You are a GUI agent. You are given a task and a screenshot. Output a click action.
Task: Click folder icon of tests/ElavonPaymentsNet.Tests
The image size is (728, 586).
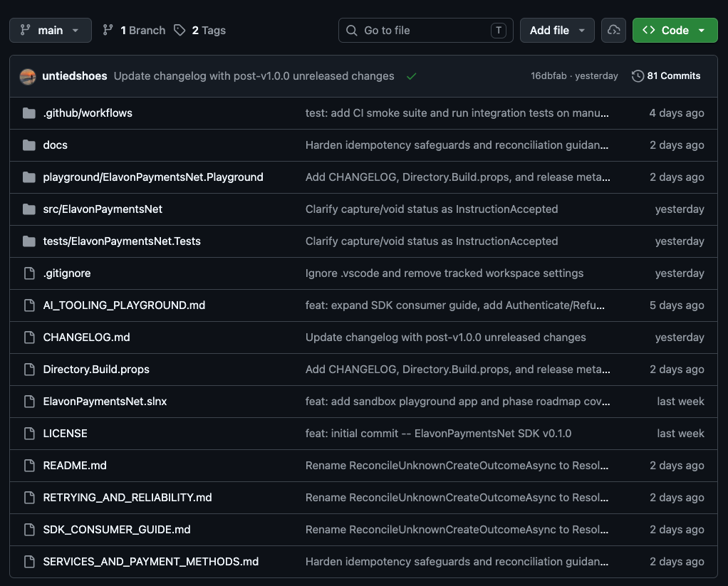point(29,241)
